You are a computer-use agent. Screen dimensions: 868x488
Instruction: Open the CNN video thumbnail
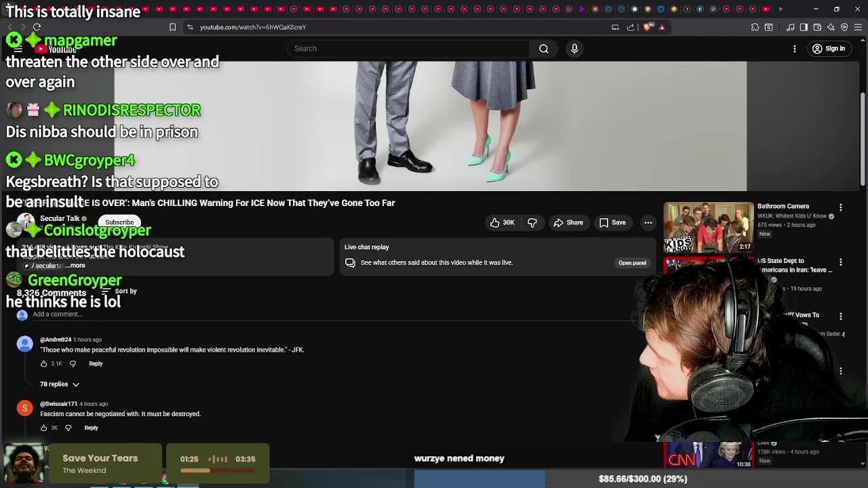[x=708, y=455]
